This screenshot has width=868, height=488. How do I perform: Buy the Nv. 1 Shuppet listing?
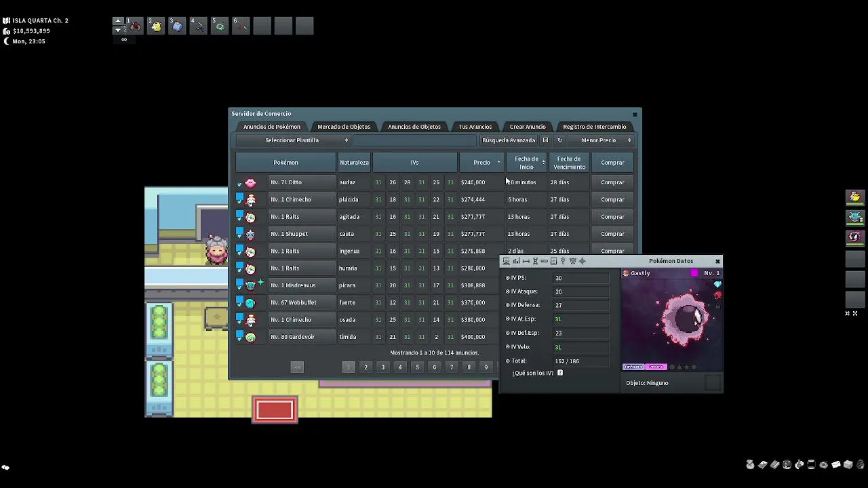(x=612, y=234)
